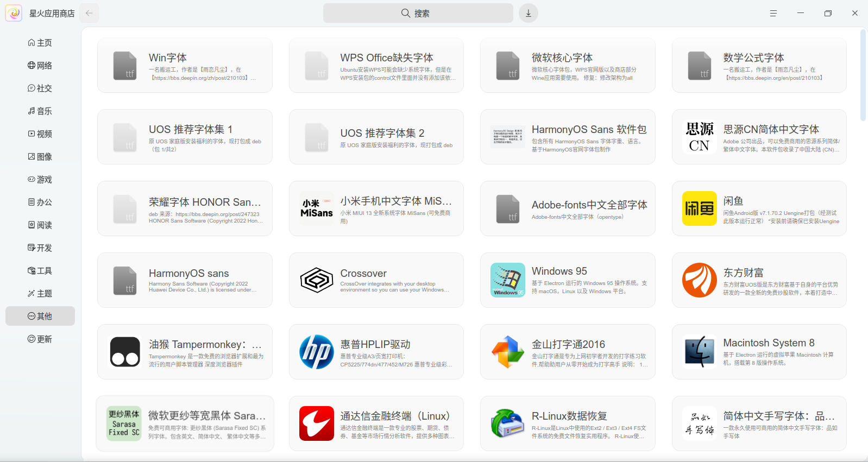Click the 简体中文手写字体 品如 icon

pyautogui.click(x=700, y=423)
